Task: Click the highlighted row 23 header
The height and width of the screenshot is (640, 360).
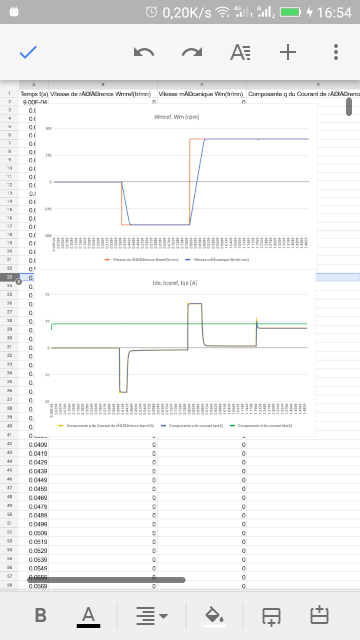Action: 9,277
